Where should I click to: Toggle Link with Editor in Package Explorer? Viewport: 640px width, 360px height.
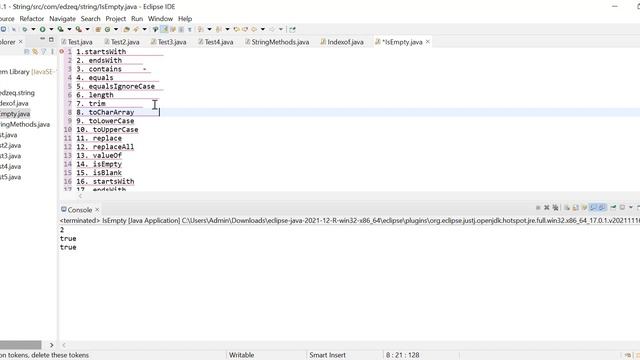[35, 51]
